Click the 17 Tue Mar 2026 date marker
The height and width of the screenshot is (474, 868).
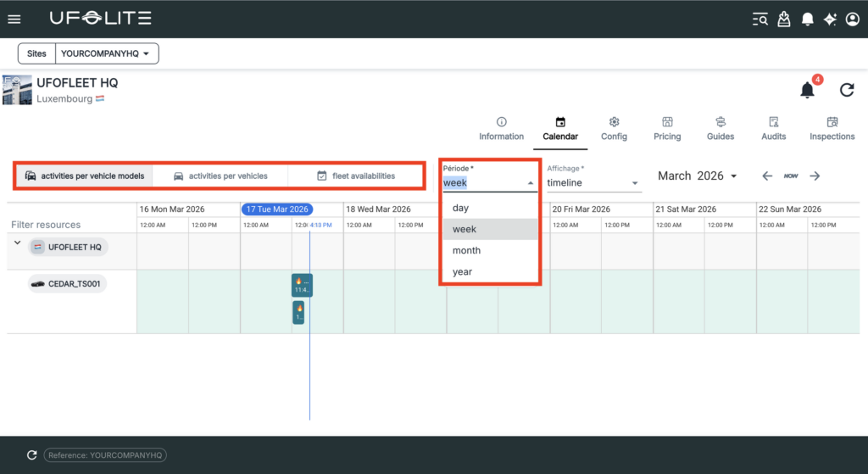coord(277,209)
